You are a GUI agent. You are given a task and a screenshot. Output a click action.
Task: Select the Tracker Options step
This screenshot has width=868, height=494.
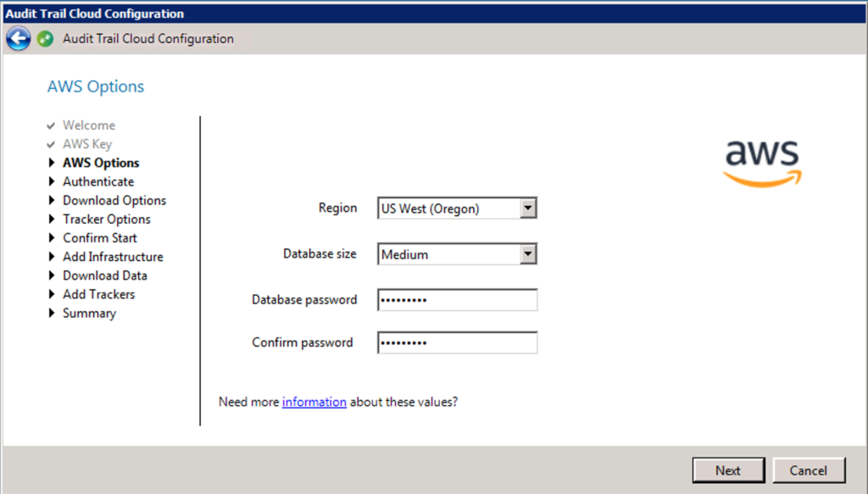107,219
